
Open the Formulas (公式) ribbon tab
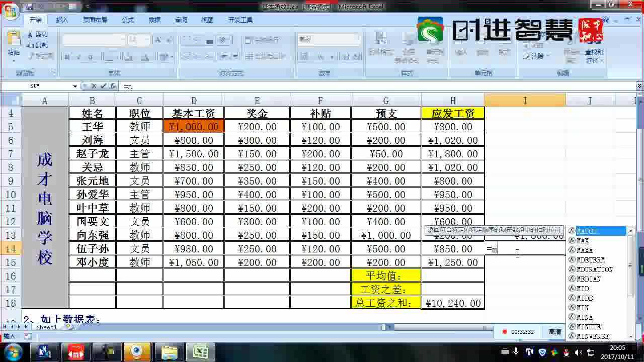(x=128, y=20)
